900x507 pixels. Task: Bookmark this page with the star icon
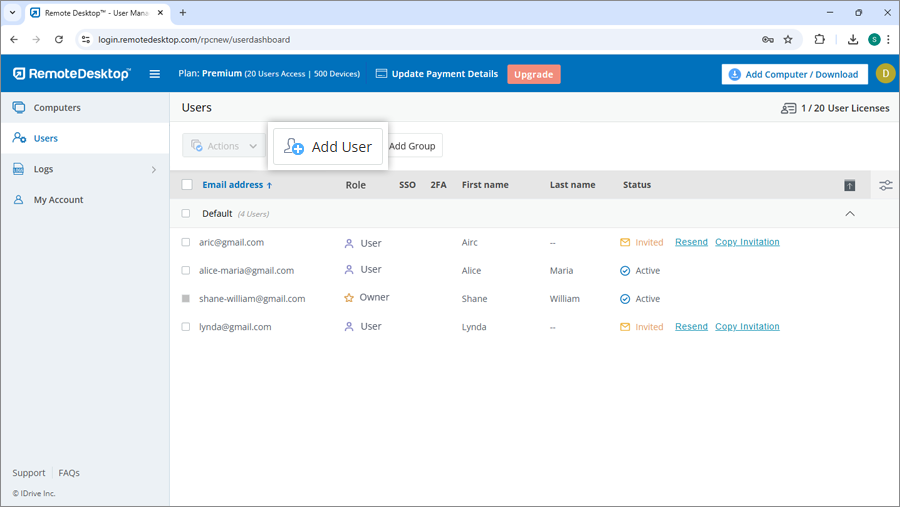pyautogui.click(x=788, y=39)
